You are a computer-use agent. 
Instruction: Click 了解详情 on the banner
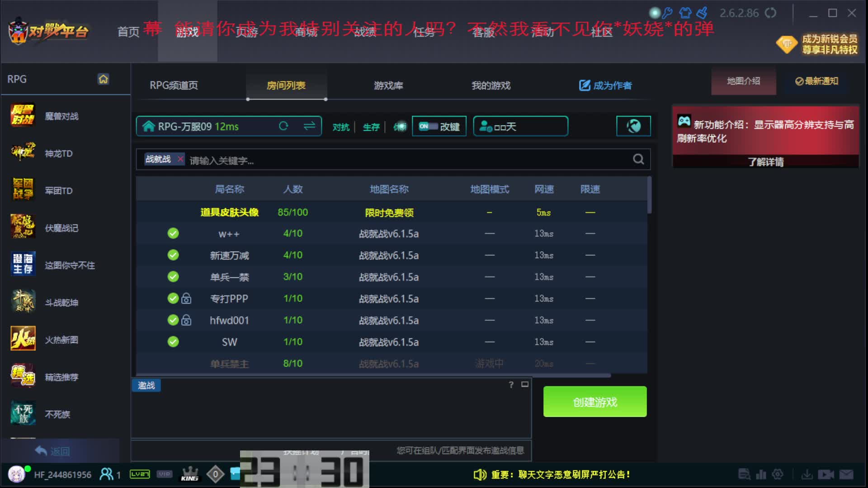[x=765, y=162]
